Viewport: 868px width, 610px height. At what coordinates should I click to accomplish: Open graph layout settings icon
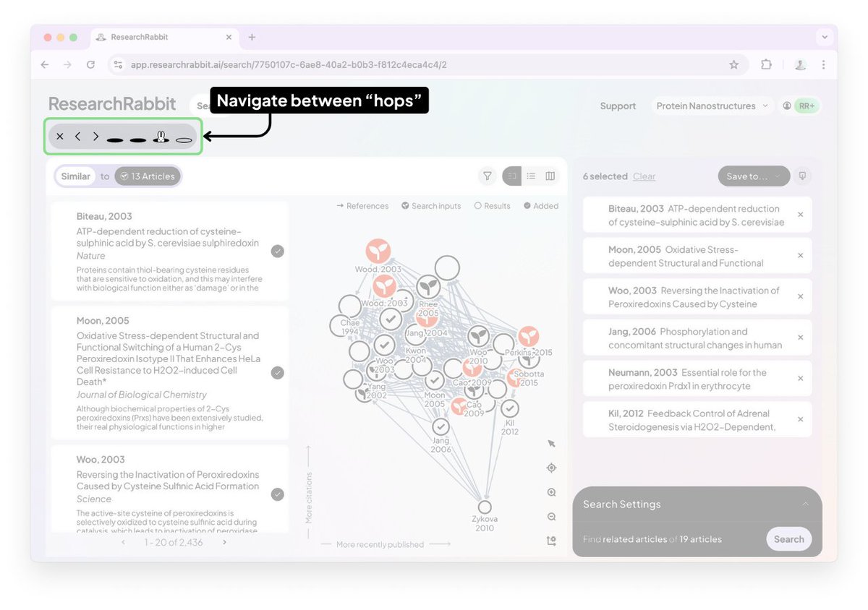pyautogui.click(x=551, y=541)
